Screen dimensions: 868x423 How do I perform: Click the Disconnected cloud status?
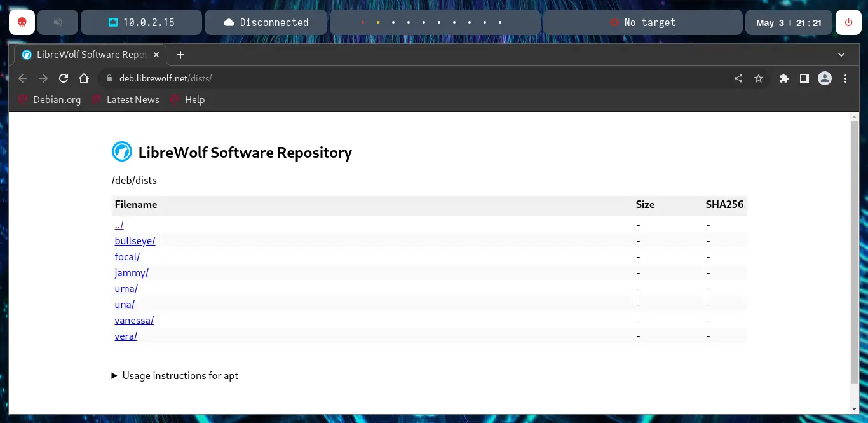pyautogui.click(x=266, y=22)
